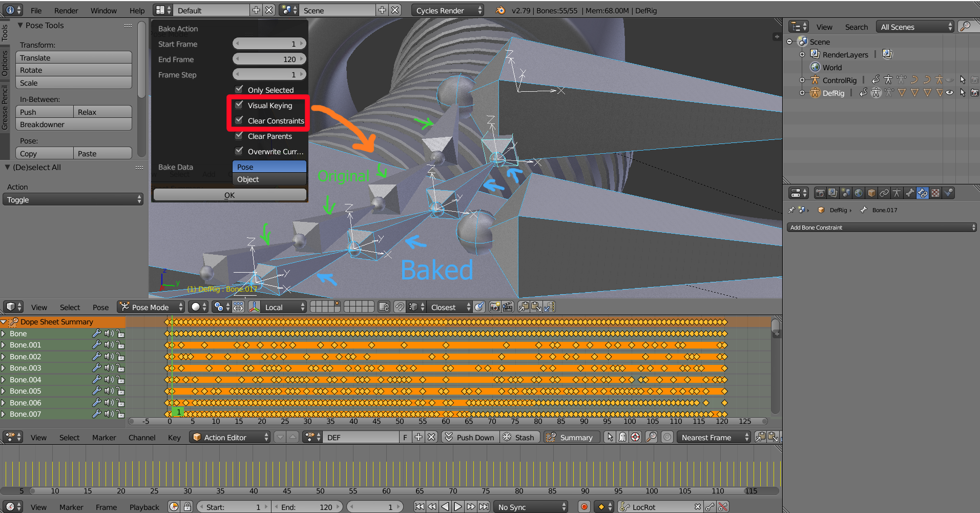Open the Object Constraints tab (chain link icon)
Viewport: 980px width, 513px height.
pyautogui.click(x=885, y=193)
